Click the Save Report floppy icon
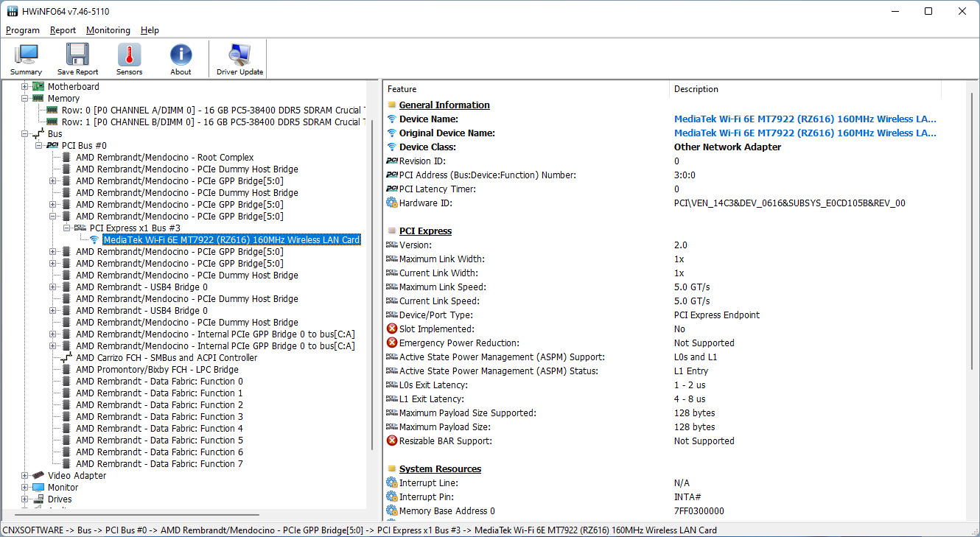980x537 pixels. coord(77,55)
